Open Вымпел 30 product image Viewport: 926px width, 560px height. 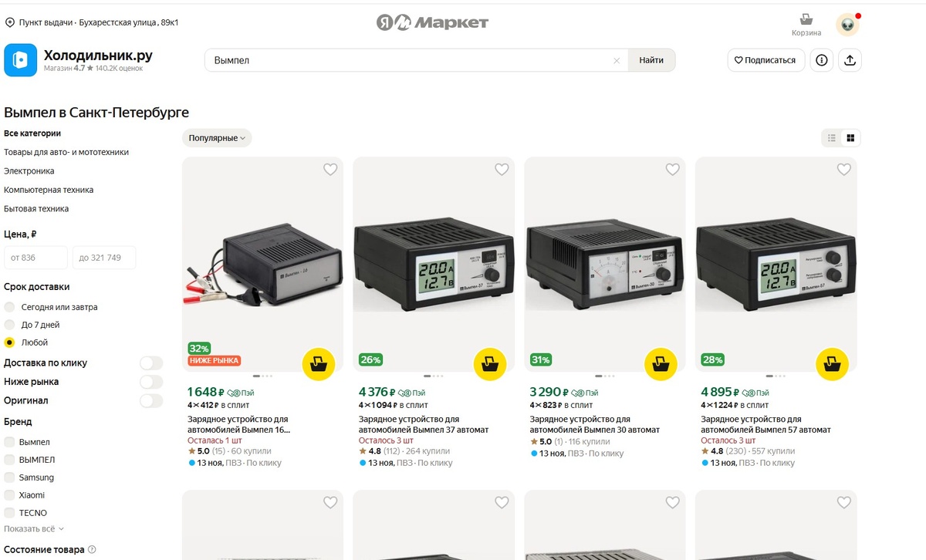pos(605,265)
